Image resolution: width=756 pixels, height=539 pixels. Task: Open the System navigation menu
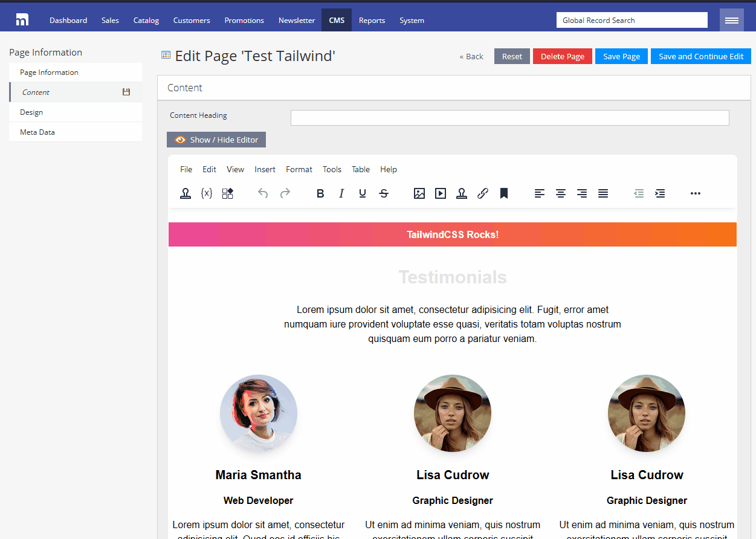pos(412,20)
